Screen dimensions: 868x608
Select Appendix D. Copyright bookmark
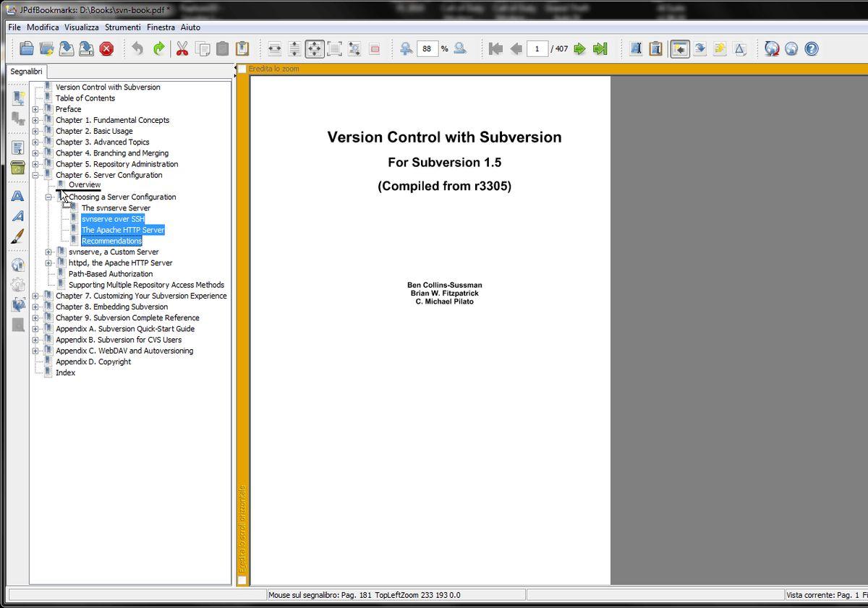click(x=93, y=361)
